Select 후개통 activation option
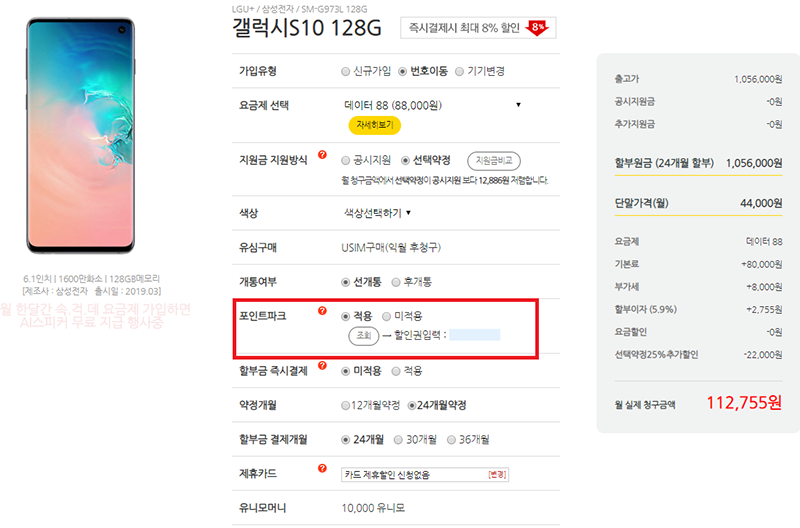The width and height of the screenshot is (800, 528). (396, 281)
